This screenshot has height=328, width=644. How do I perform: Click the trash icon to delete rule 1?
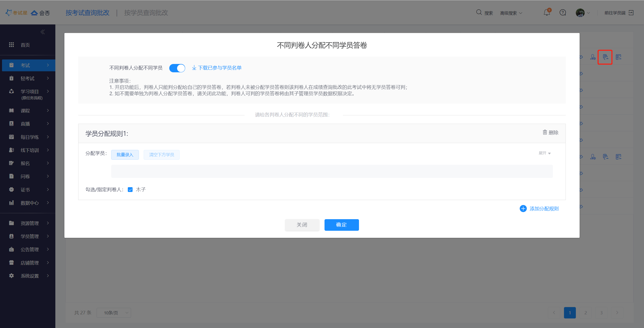(x=545, y=132)
